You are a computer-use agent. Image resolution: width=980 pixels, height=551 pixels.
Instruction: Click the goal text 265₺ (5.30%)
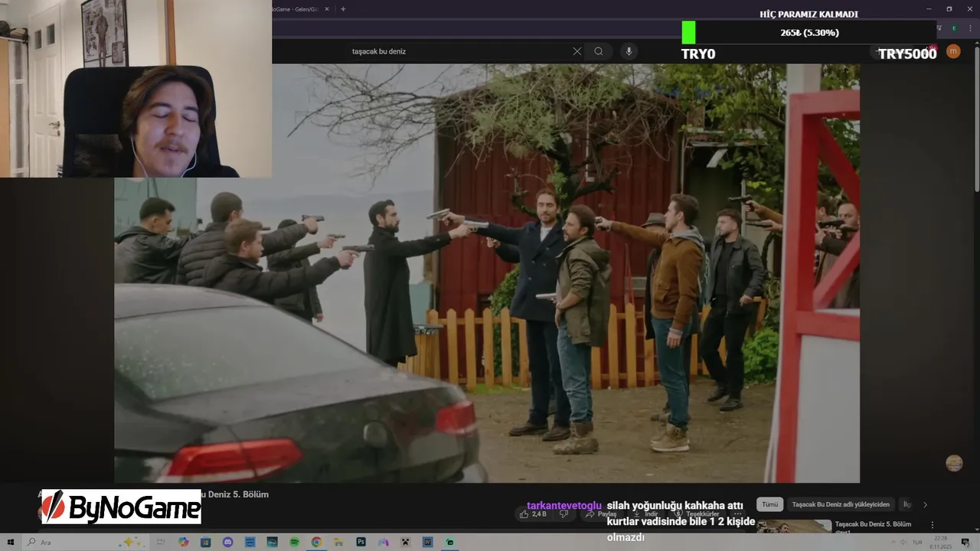pyautogui.click(x=809, y=32)
